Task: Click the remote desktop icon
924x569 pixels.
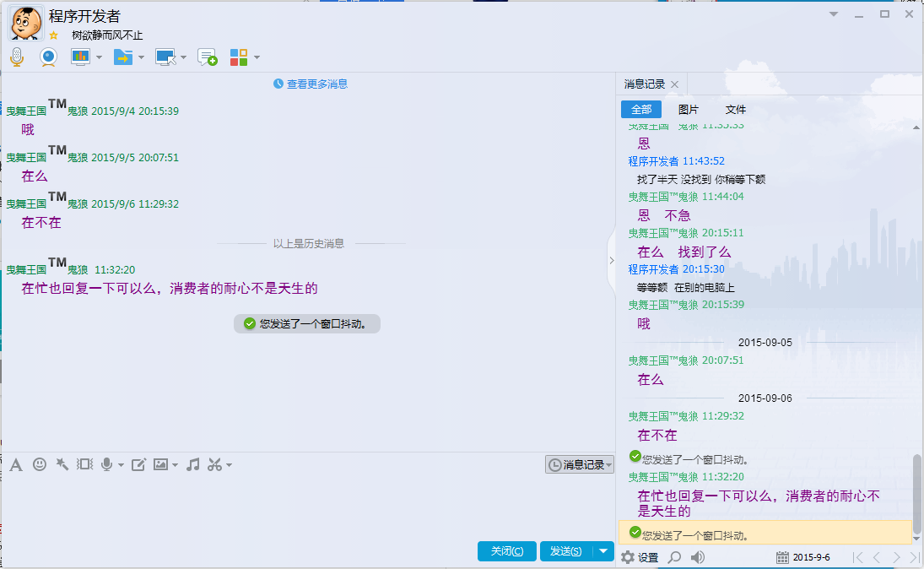Action: (165, 57)
